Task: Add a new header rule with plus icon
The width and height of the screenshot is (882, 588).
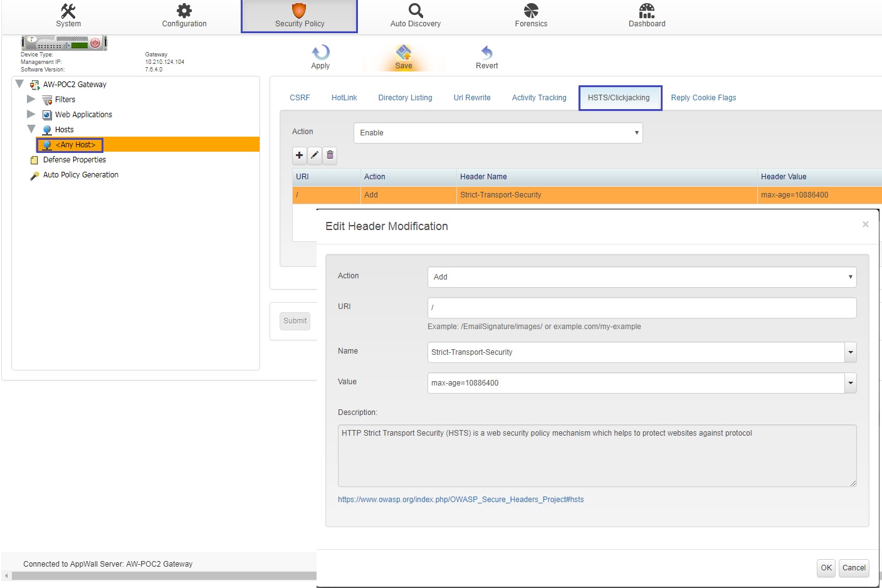Action: [x=300, y=155]
